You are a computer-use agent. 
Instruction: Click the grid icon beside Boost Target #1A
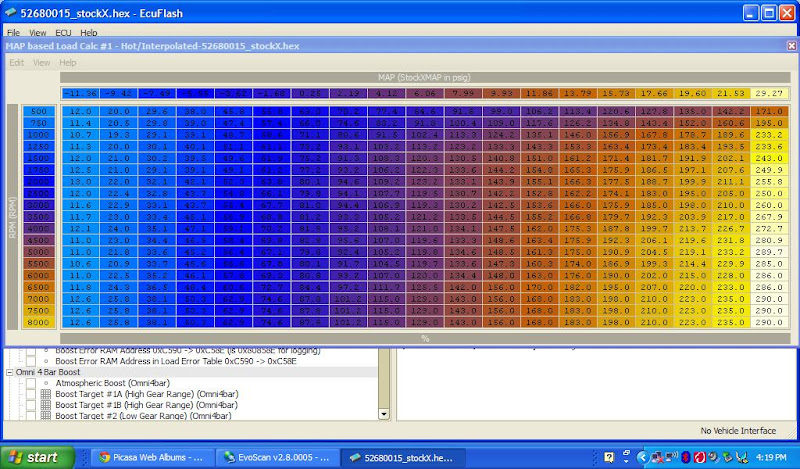coord(45,394)
